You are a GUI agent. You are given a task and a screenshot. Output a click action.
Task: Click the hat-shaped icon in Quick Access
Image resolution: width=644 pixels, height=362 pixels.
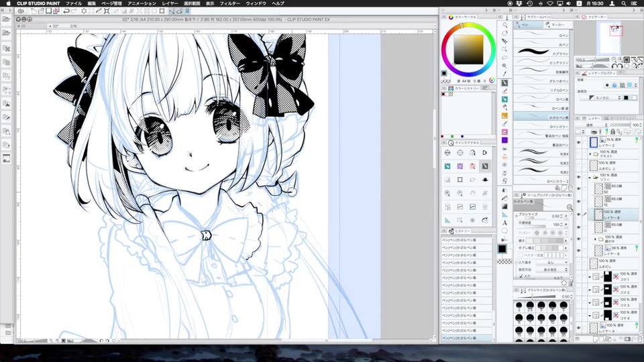click(485, 180)
